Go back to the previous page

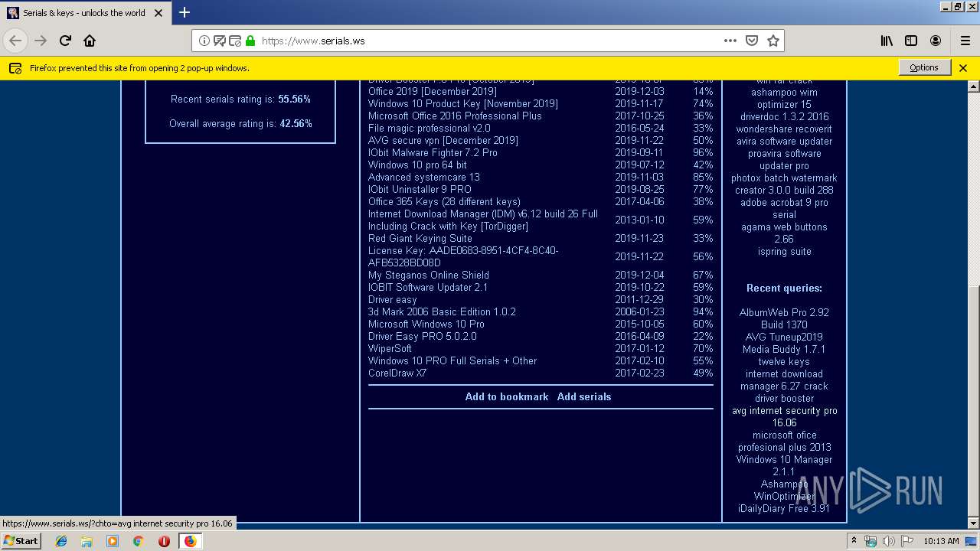click(x=15, y=41)
